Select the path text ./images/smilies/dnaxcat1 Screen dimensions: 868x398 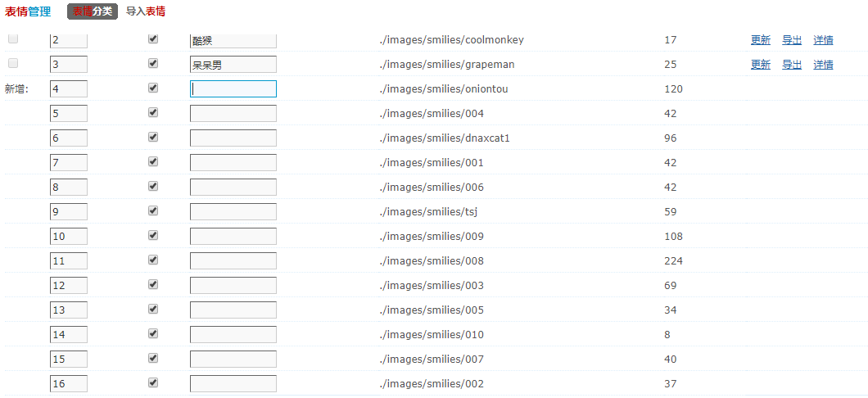tap(445, 138)
